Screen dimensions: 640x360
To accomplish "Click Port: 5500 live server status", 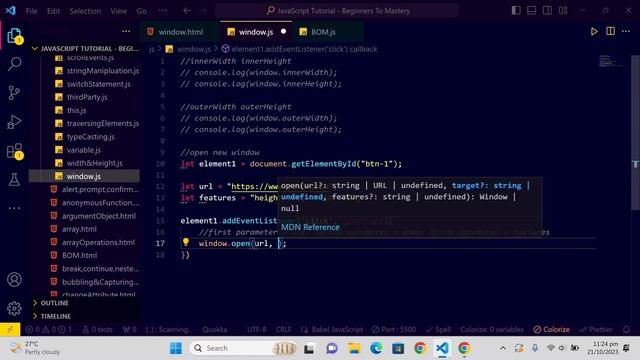I will click(x=394, y=329).
